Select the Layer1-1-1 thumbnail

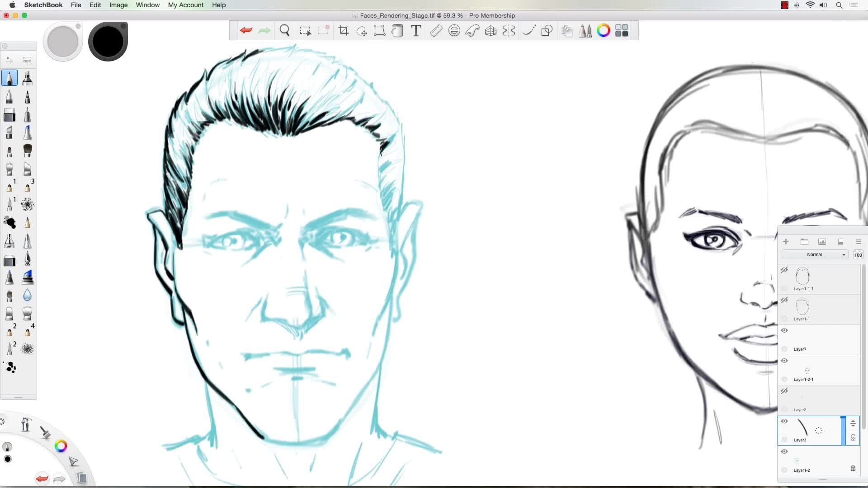coord(802,276)
